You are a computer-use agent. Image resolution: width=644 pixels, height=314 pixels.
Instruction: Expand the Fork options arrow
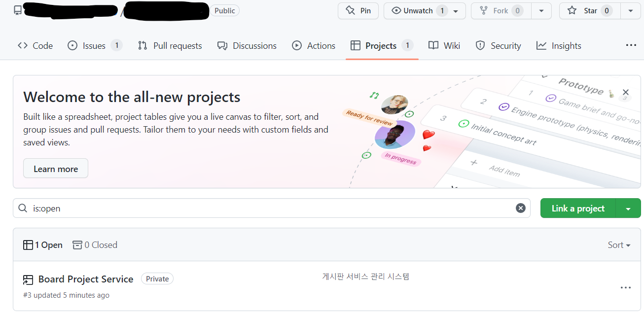click(541, 11)
